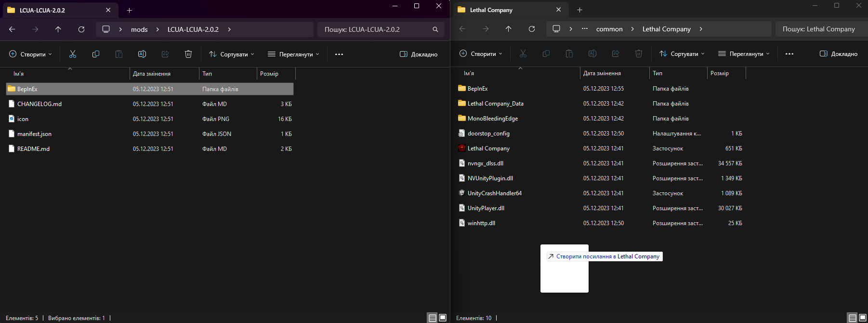Click Back arrow in LCUA-LCUA-2.0.2 window

[12, 29]
